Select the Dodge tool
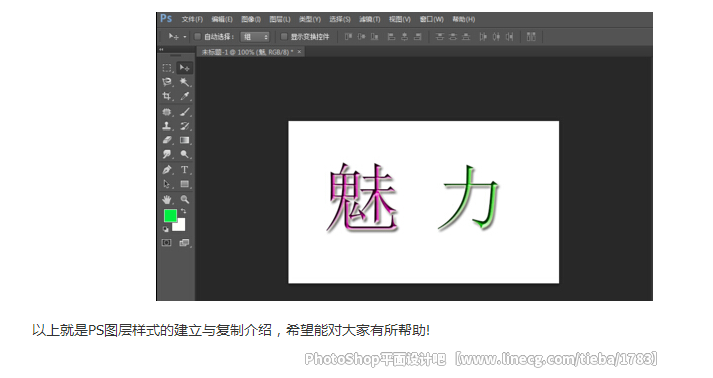 pyautogui.click(x=184, y=154)
